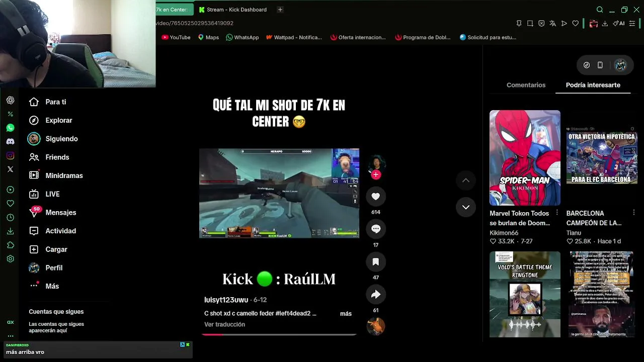Add page to bookmarks with the heart icon

click(x=576, y=23)
